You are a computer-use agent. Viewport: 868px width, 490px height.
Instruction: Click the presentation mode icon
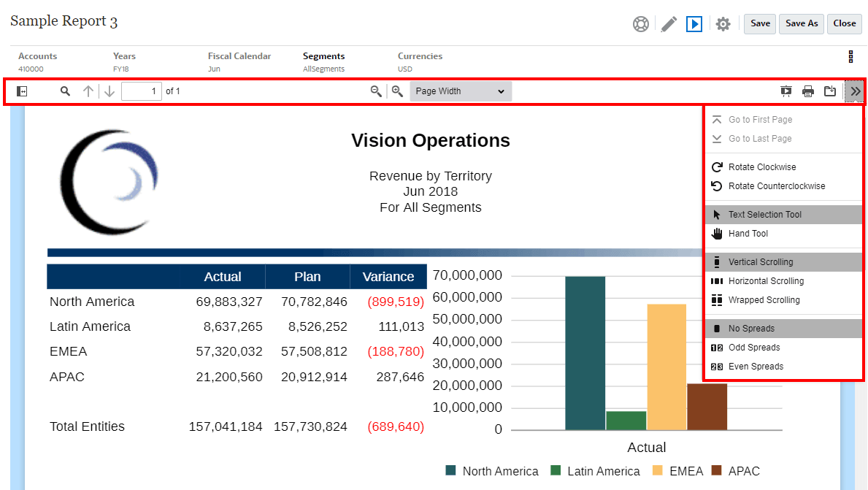tap(786, 91)
